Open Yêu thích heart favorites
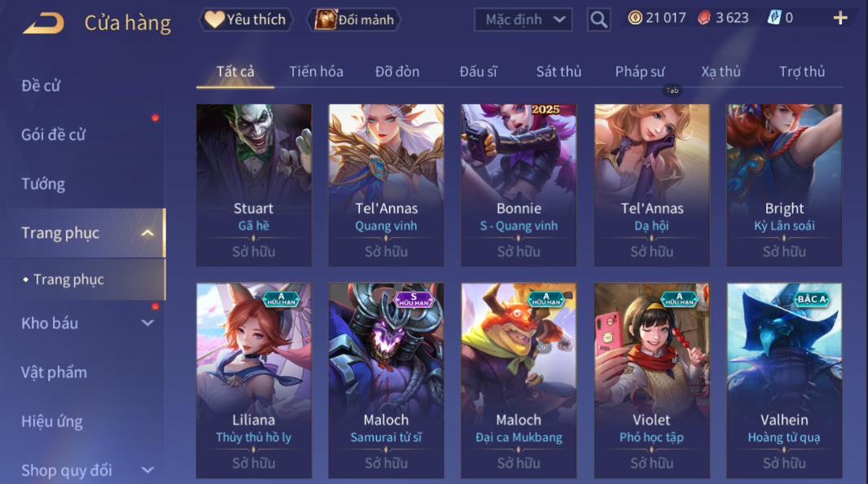This screenshot has width=868, height=484. (245, 20)
